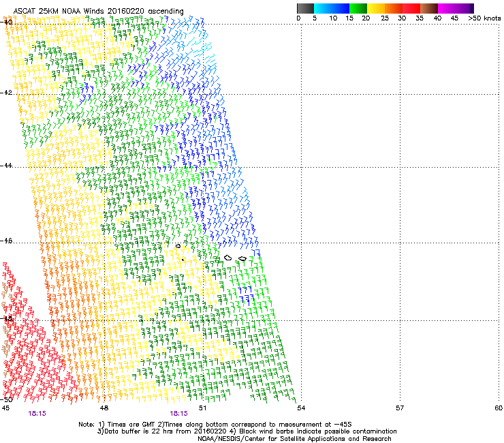Select the brown 35-40 knots legend segment
This screenshot has height=443, width=504.
429,8
